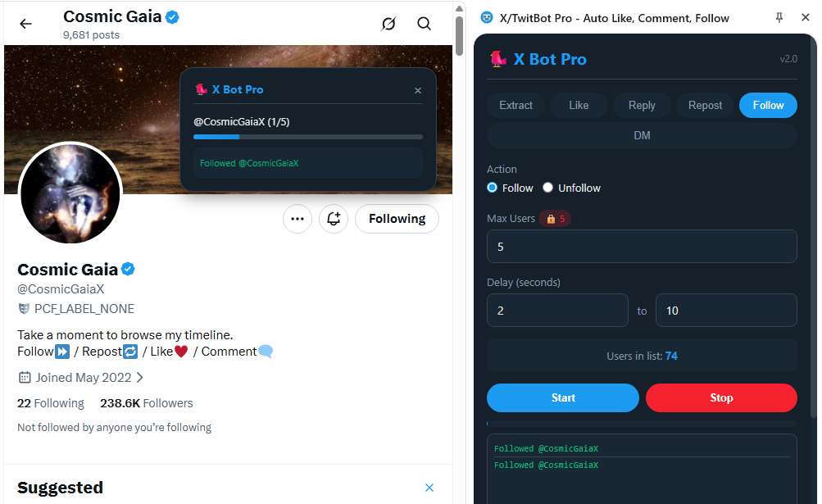Click the @CosmicGaiaX progress bar

[307, 137]
